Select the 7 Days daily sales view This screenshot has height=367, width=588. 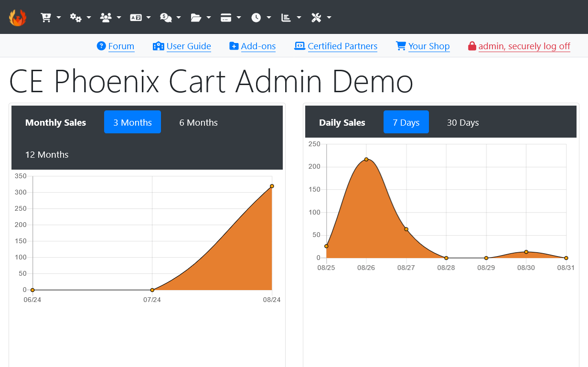coord(406,122)
